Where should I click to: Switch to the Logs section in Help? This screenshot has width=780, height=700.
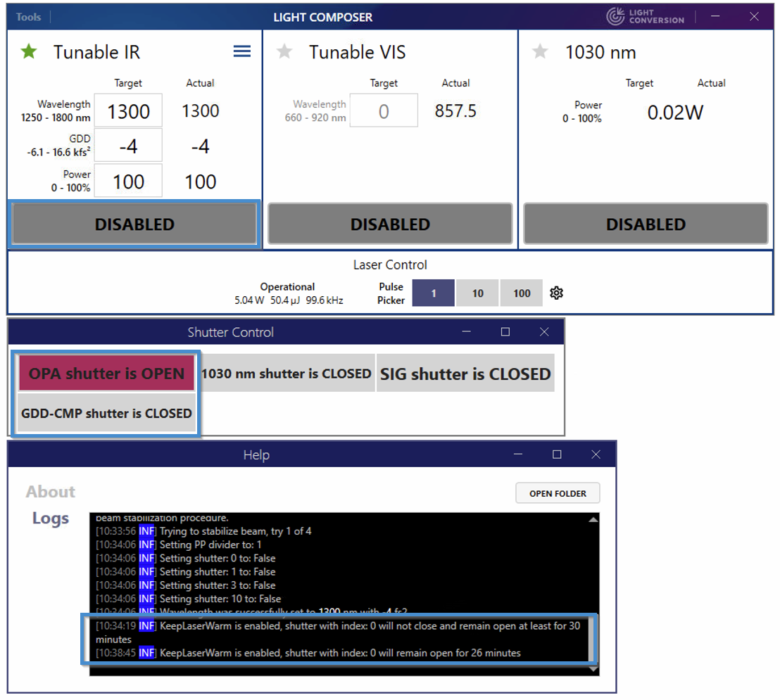pos(51,518)
